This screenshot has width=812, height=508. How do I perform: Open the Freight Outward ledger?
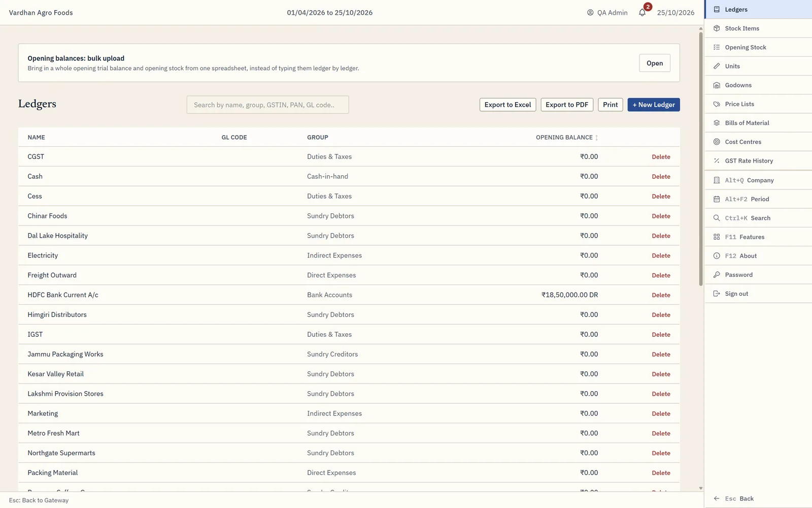click(x=349, y=275)
